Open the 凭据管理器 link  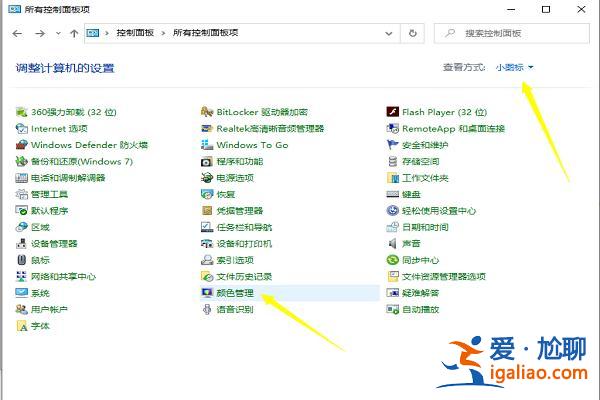240,211
